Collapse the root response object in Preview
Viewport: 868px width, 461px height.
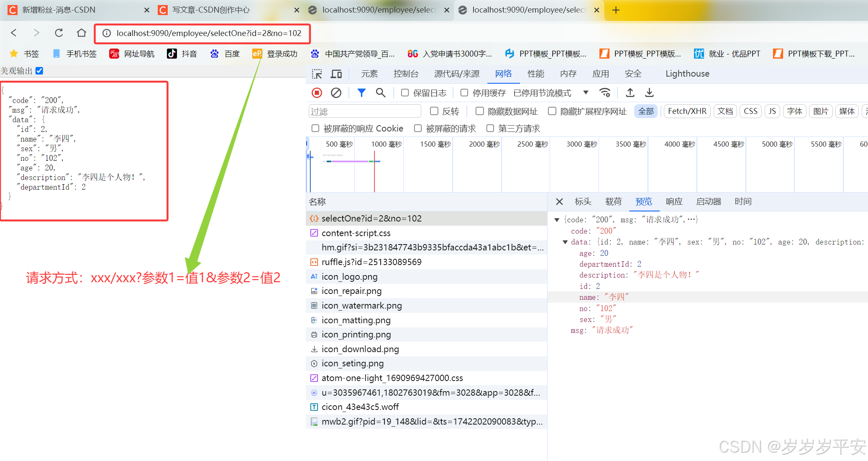pyautogui.click(x=557, y=219)
